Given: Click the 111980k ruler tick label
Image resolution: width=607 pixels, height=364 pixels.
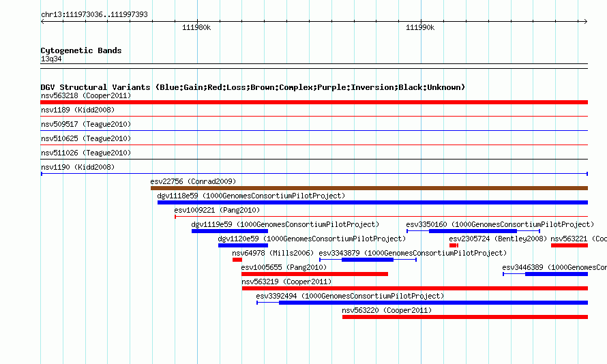Looking at the screenshot, I should 196,27.
